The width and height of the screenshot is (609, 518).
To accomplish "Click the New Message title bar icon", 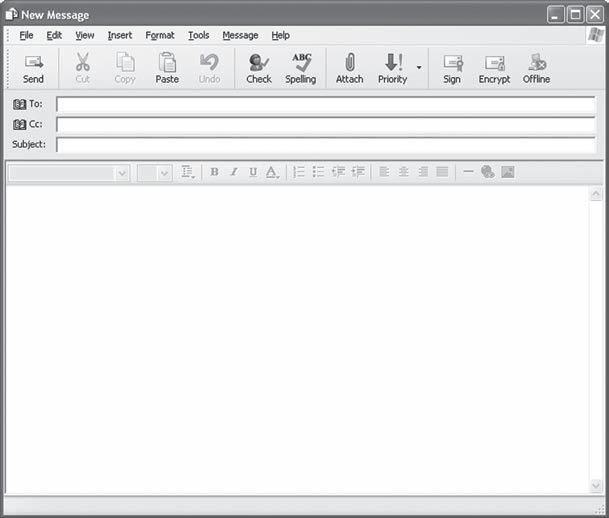I will click(12, 14).
